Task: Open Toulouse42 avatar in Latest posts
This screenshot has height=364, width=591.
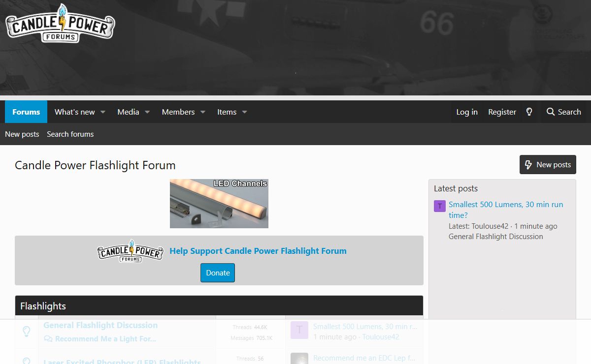Action: (440, 206)
